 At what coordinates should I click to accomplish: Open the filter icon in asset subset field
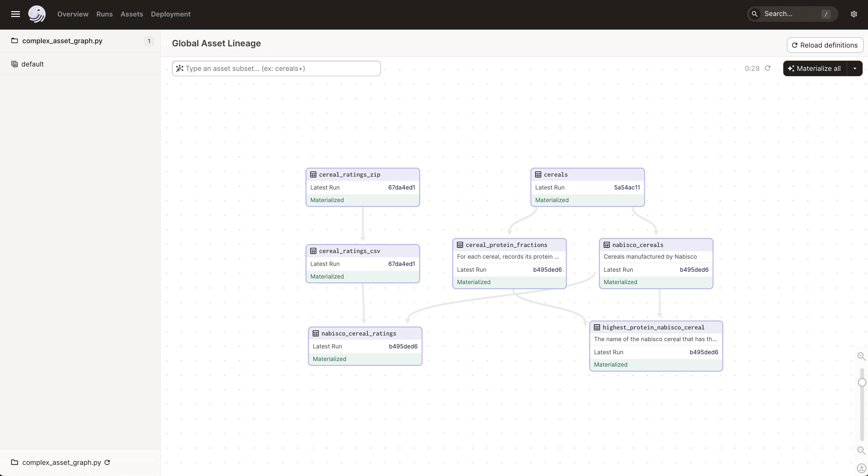[180, 68]
